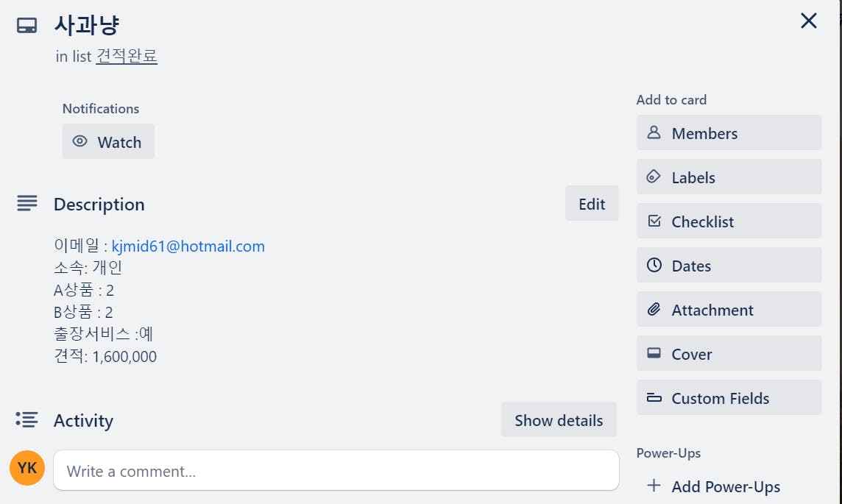This screenshot has height=504, width=842.
Task: Open the kjmid61@hotmail.com email link
Action: pyautogui.click(x=188, y=246)
